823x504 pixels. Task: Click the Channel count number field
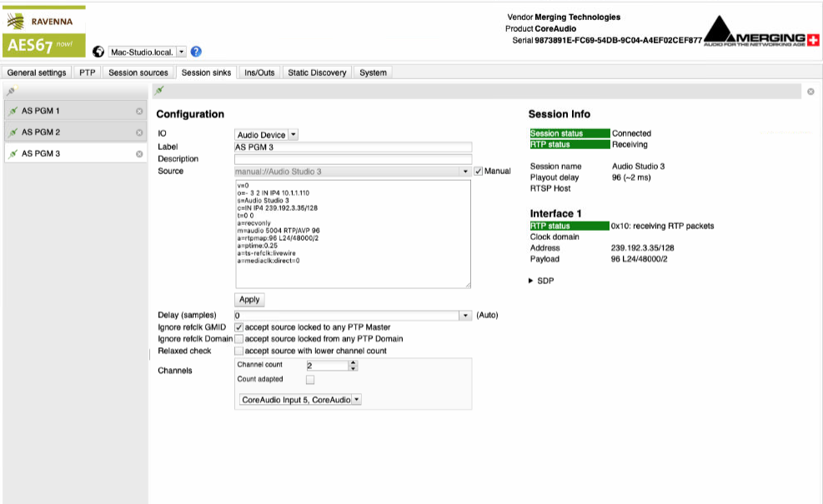(x=328, y=366)
